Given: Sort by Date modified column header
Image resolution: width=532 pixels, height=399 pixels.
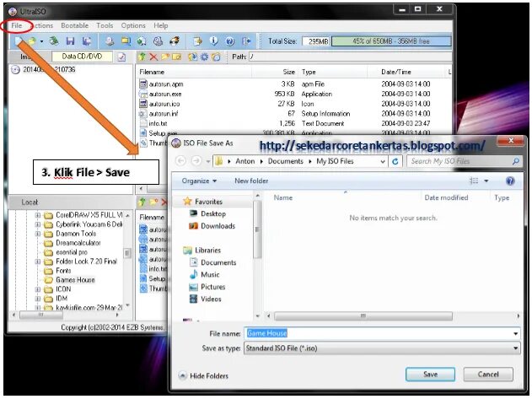Looking at the screenshot, I should 446,197.
